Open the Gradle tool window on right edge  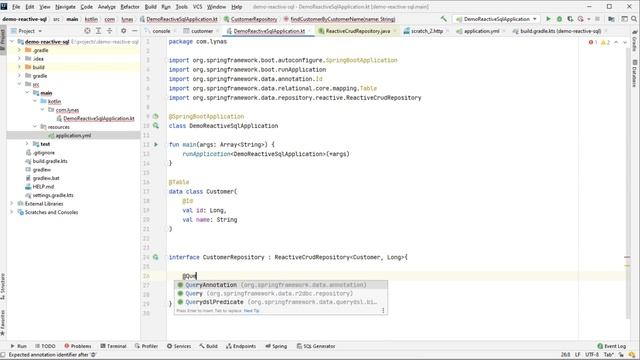tap(635, 41)
